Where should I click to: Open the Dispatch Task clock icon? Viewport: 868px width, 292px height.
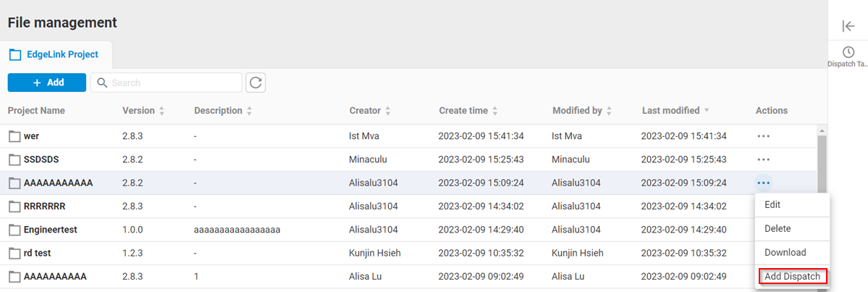pyautogui.click(x=848, y=52)
